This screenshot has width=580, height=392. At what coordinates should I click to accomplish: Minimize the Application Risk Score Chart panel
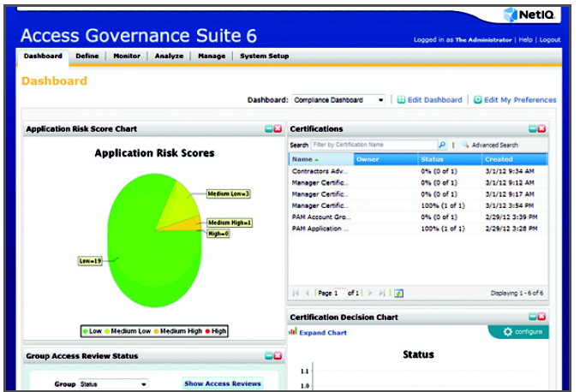pyautogui.click(x=269, y=128)
